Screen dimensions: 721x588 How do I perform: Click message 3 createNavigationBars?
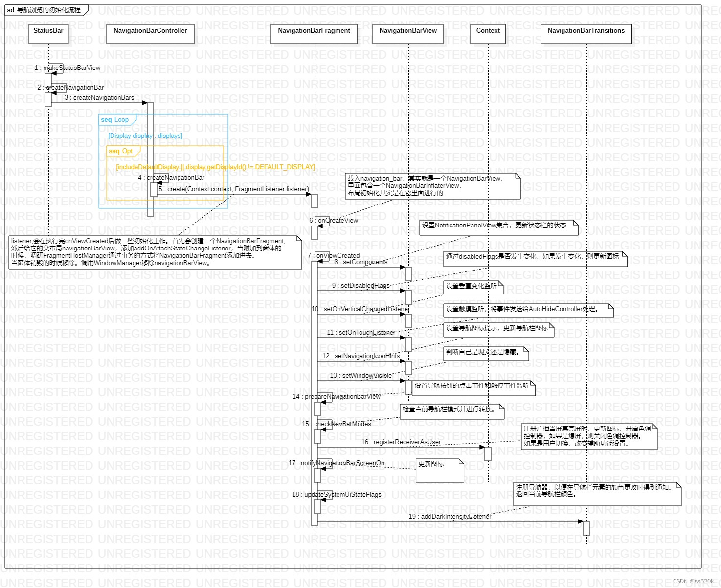coord(99,98)
